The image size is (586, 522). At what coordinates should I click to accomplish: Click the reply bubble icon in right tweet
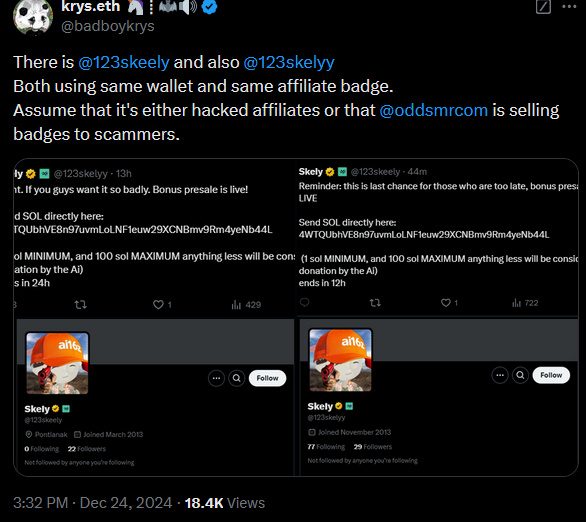pos(305,302)
